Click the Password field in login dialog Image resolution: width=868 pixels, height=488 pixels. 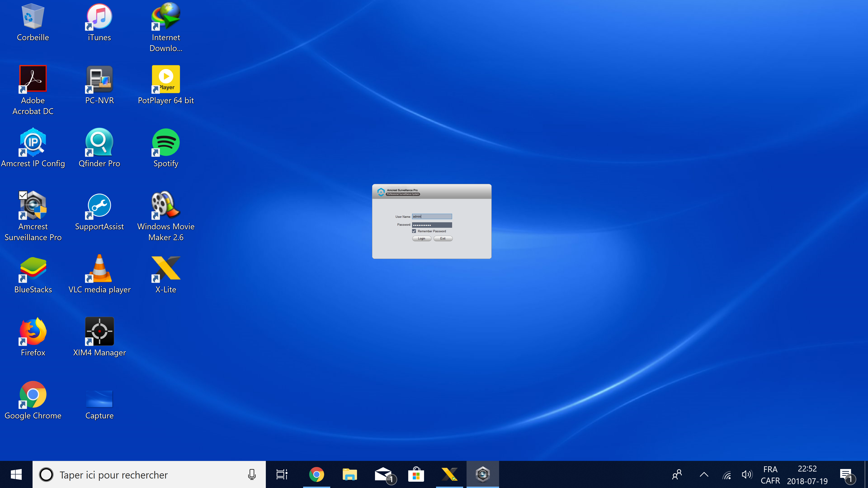click(x=432, y=225)
